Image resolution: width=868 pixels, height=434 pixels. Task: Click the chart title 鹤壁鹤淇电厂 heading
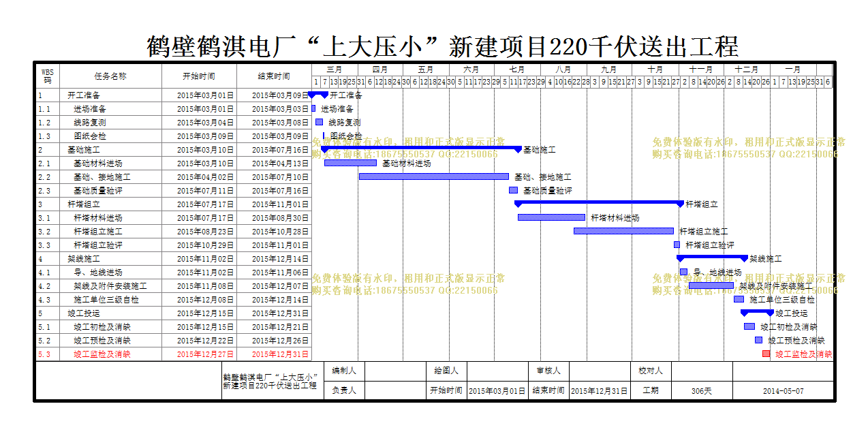click(443, 46)
